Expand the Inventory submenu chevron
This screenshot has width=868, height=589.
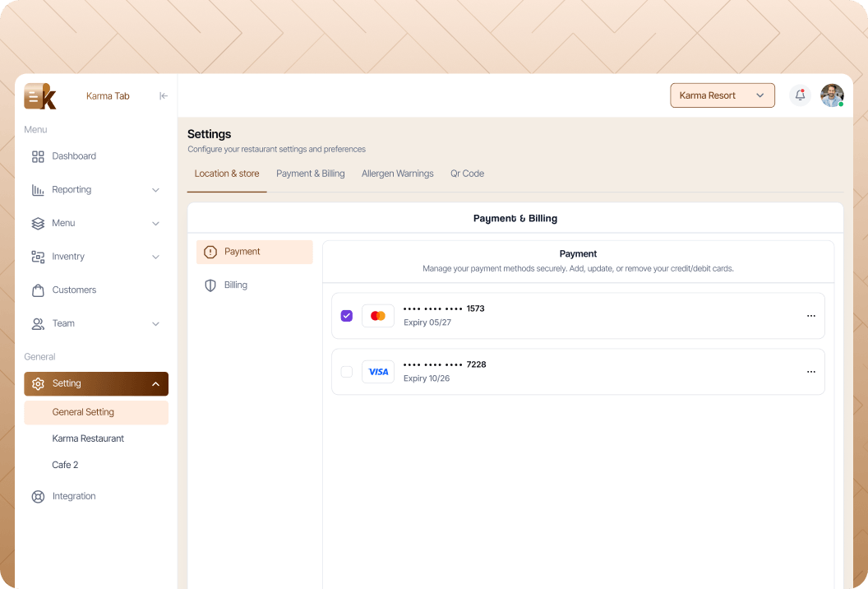[x=155, y=257]
